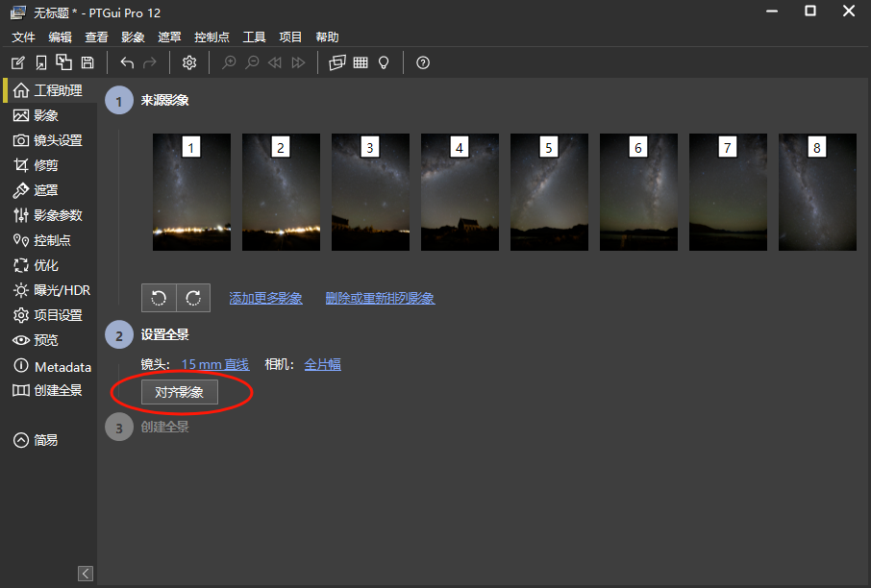Open the 编辑 menu
Viewport: 871px width, 588px height.
click(x=60, y=37)
